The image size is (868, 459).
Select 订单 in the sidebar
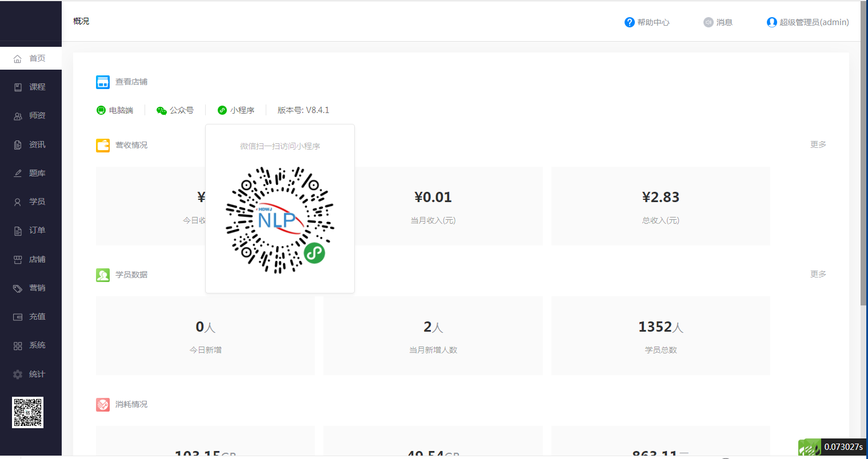(31, 230)
